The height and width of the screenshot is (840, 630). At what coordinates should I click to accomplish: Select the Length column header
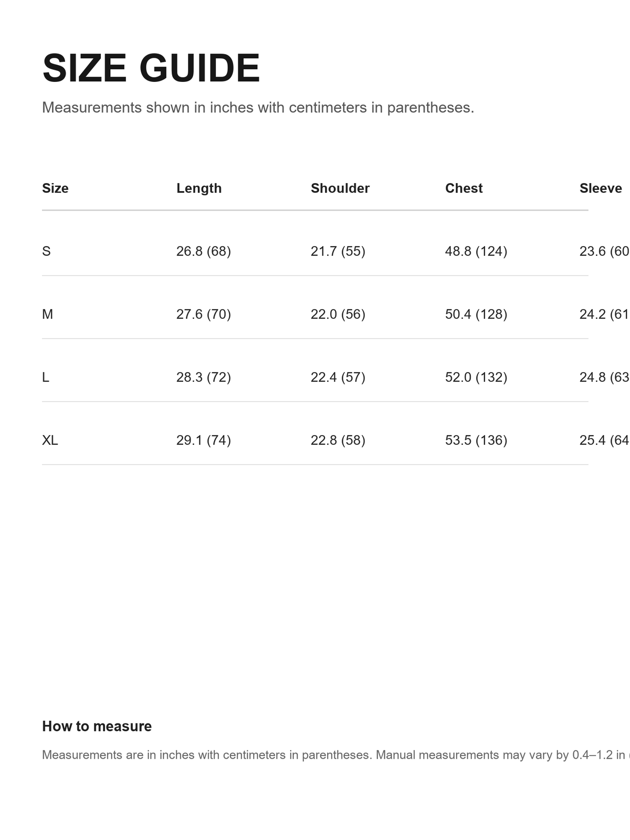(199, 188)
